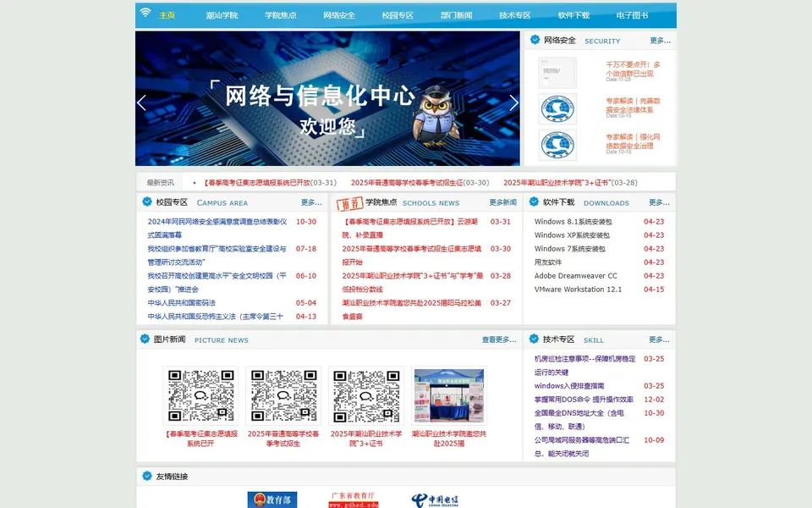Open 中华人民共和国密码法 article
The width and height of the screenshot is (812, 508).
click(181, 303)
